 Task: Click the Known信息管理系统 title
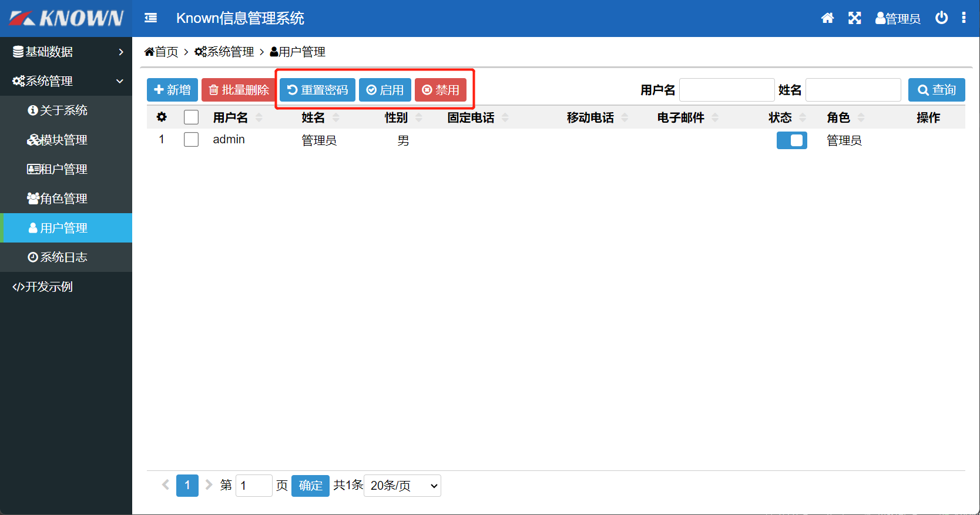[240, 18]
